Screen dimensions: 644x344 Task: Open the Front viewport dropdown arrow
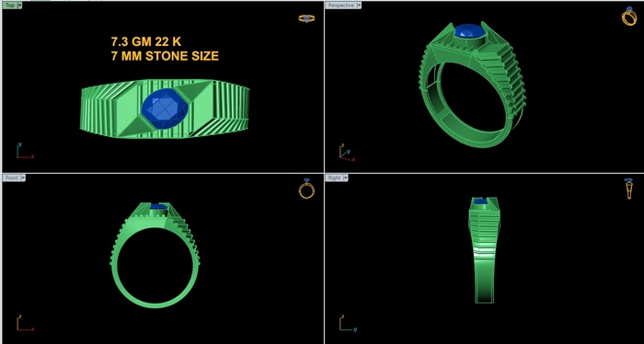point(23,178)
